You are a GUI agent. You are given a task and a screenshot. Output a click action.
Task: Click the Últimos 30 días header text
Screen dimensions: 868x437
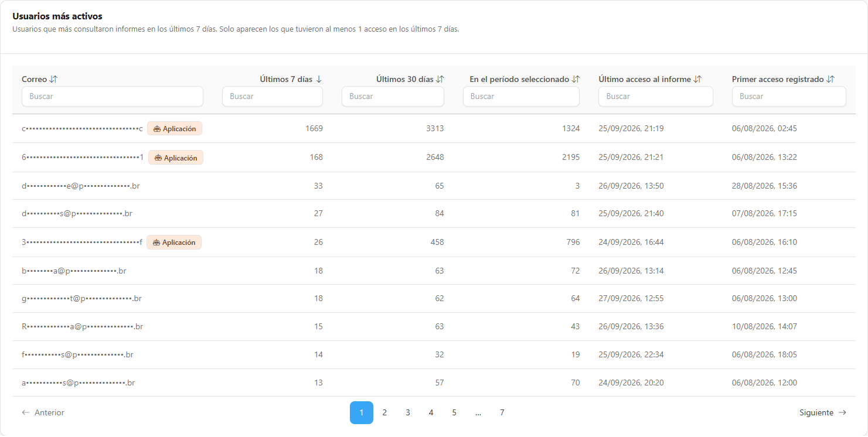(405, 79)
